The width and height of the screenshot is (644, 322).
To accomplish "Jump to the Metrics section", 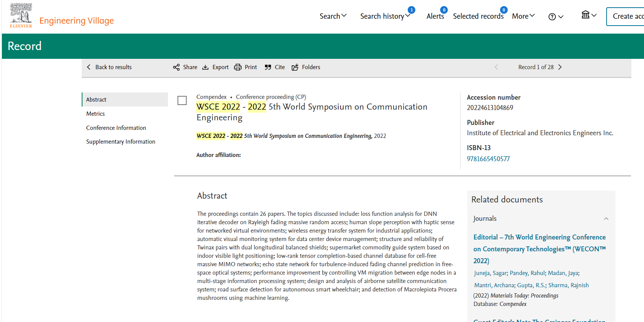I will tap(95, 114).
